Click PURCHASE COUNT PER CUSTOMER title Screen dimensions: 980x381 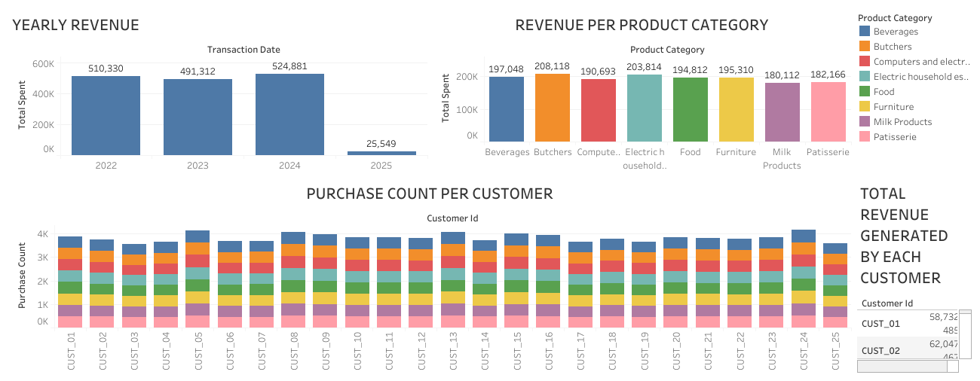click(x=430, y=194)
